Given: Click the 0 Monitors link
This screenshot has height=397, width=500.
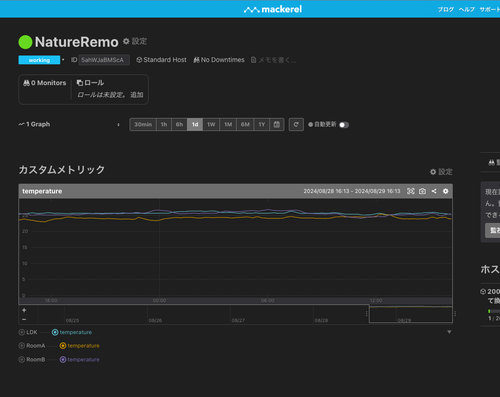Looking at the screenshot, I should click(x=44, y=83).
